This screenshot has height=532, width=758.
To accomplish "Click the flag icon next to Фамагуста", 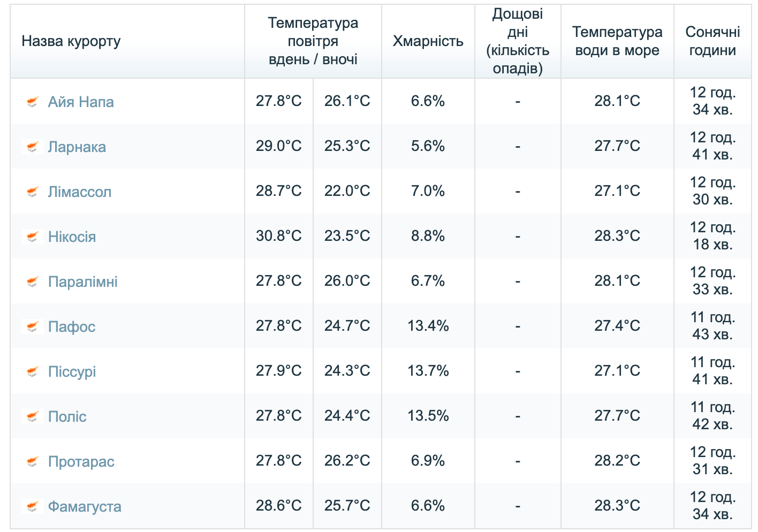I will pyautogui.click(x=33, y=506).
